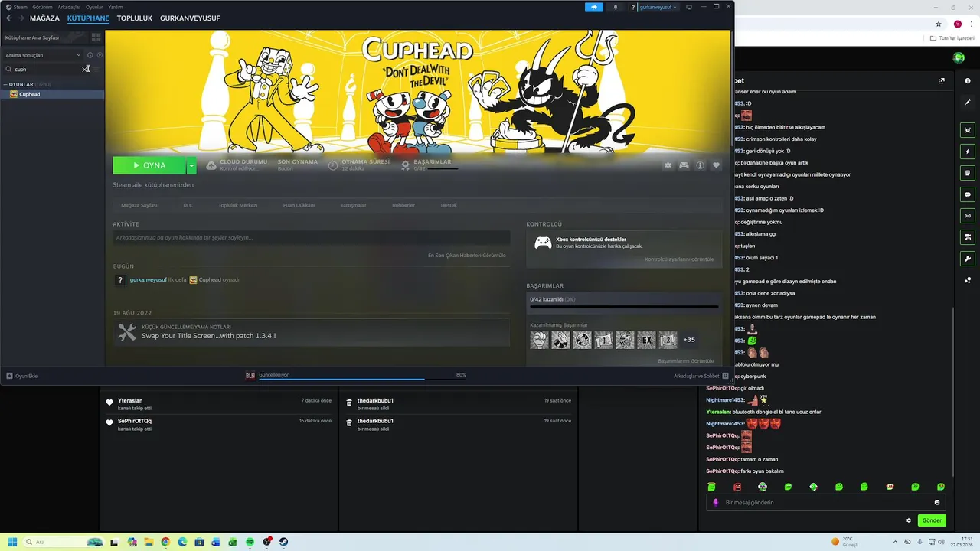Click the lightning bolt icon in the chat sidebar
Viewport: 980px width, 551px height.
pos(968,152)
